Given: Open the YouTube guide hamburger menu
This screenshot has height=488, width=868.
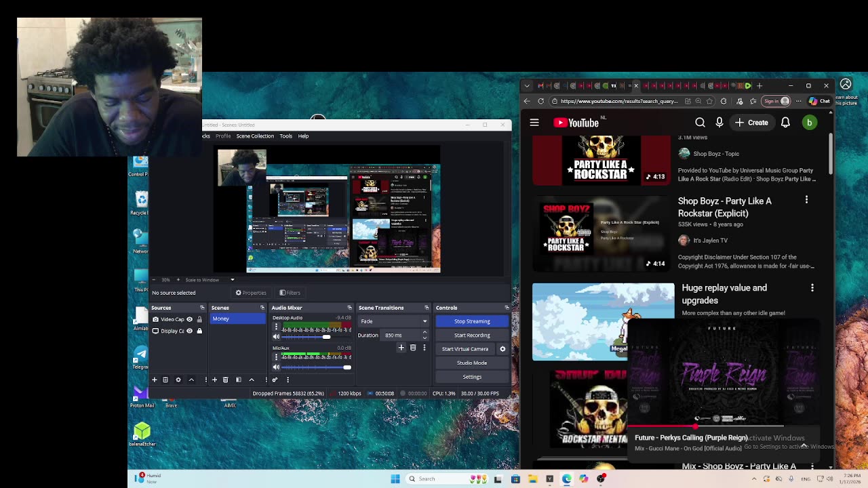Looking at the screenshot, I should (x=534, y=123).
